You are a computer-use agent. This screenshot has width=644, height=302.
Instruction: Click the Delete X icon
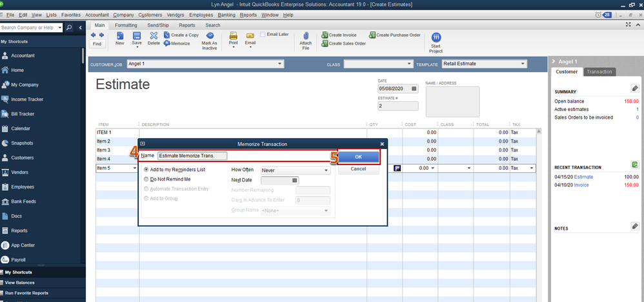154,35
